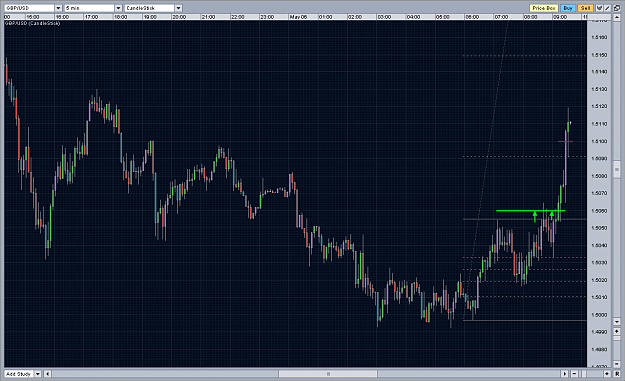
Task: Click the 1.5030 price axis label
Action: click(x=599, y=263)
